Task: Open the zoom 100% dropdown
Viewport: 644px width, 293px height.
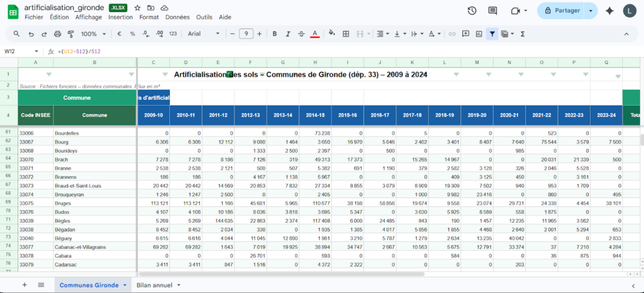Action: 93,34
